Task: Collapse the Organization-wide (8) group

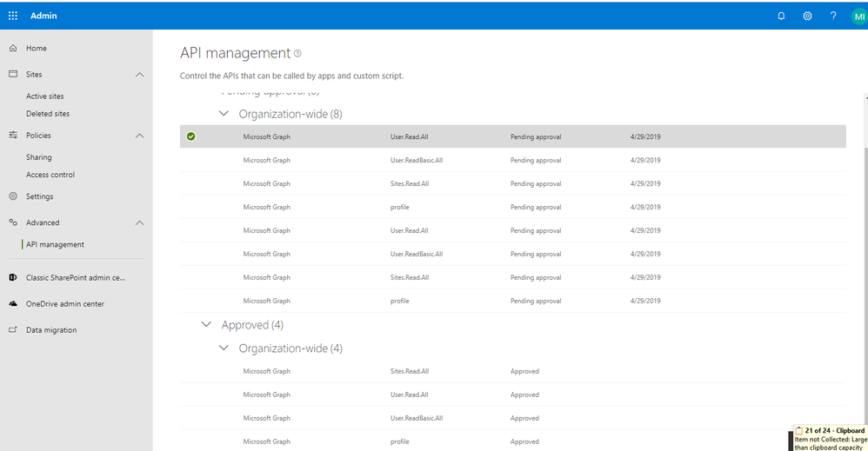Action: point(224,114)
